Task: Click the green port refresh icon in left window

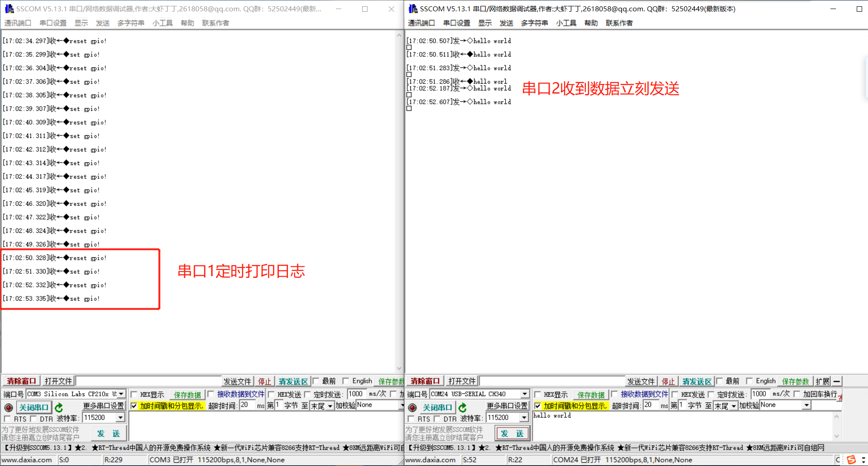Action: [59, 407]
